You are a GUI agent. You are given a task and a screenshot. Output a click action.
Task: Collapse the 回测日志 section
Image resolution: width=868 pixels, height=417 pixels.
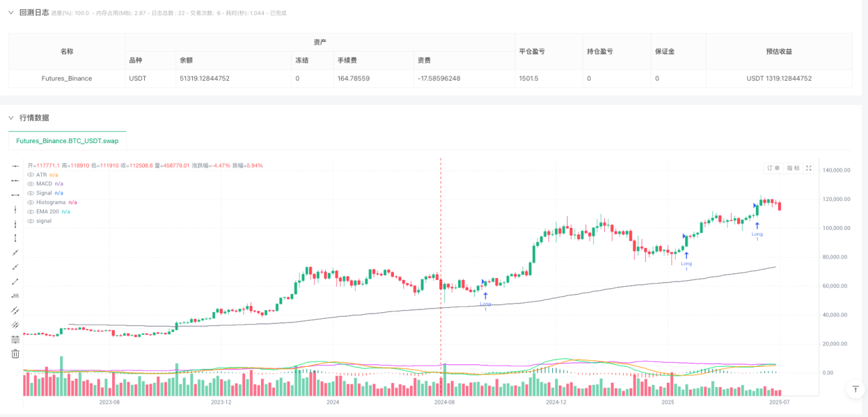coord(11,12)
